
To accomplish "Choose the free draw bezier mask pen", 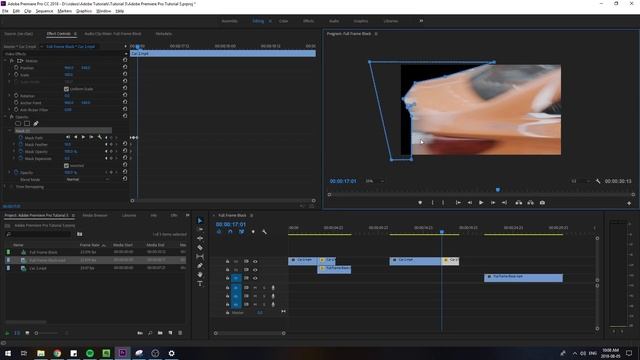I will click(x=36, y=124).
